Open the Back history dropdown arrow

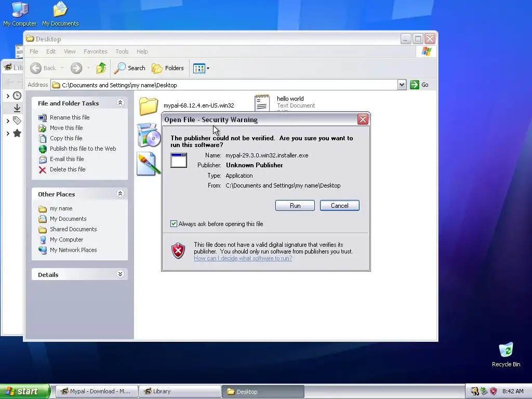point(62,68)
